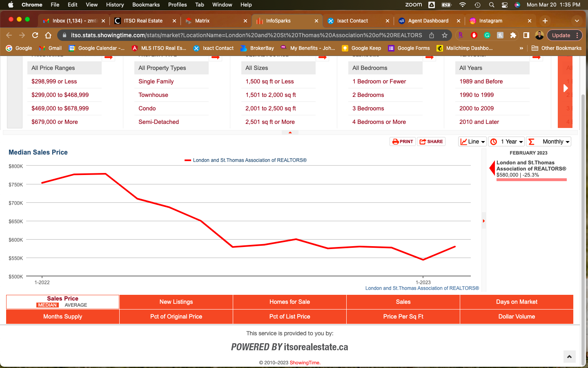Open a new tab with the plus icon
Viewport: 588px width, 368px height.
tap(545, 21)
